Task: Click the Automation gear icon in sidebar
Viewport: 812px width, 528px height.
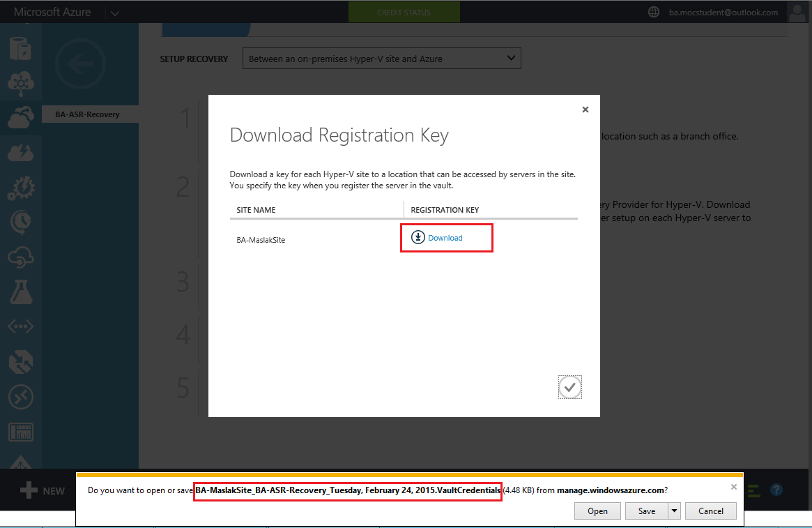Action: 21,187
